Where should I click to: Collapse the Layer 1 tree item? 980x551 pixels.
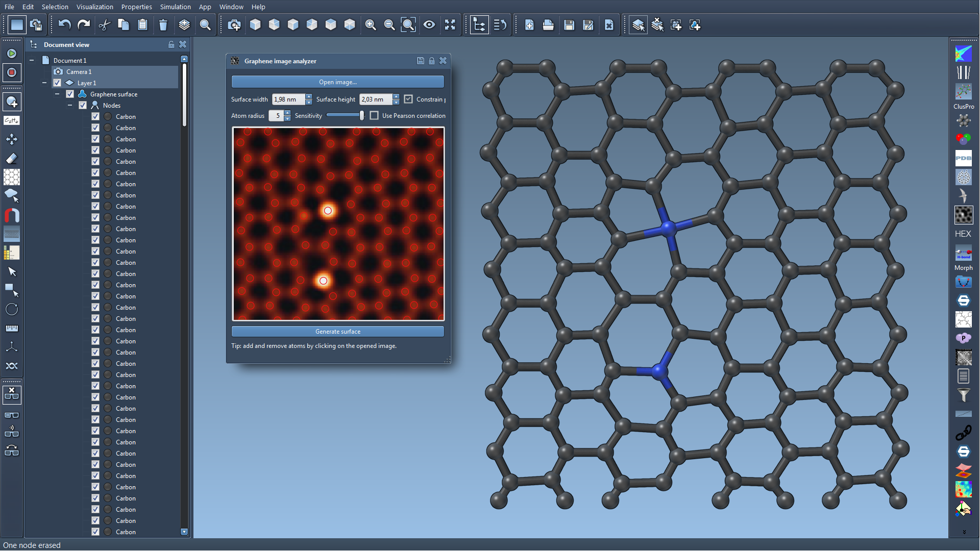[x=44, y=83]
